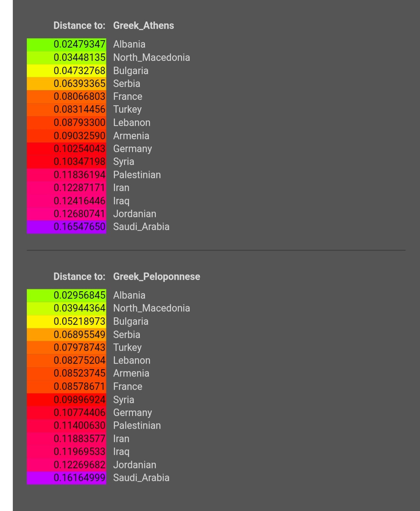
Task: Click North_Macedonia label in Greek_Athens list
Action: click(x=152, y=58)
